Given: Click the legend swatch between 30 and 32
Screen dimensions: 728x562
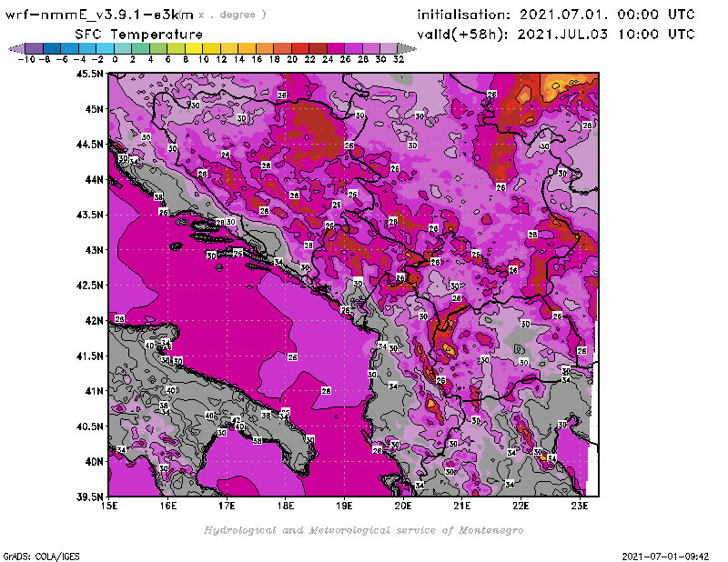Looking at the screenshot, I should click(389, 48).
